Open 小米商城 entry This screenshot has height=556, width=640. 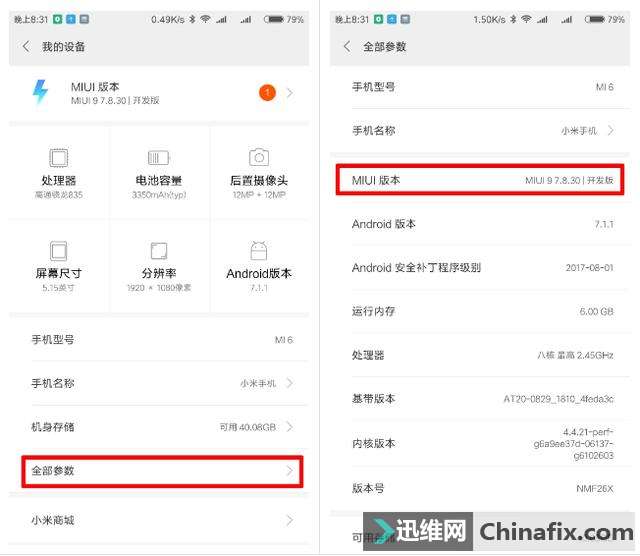tap(162, 520)
